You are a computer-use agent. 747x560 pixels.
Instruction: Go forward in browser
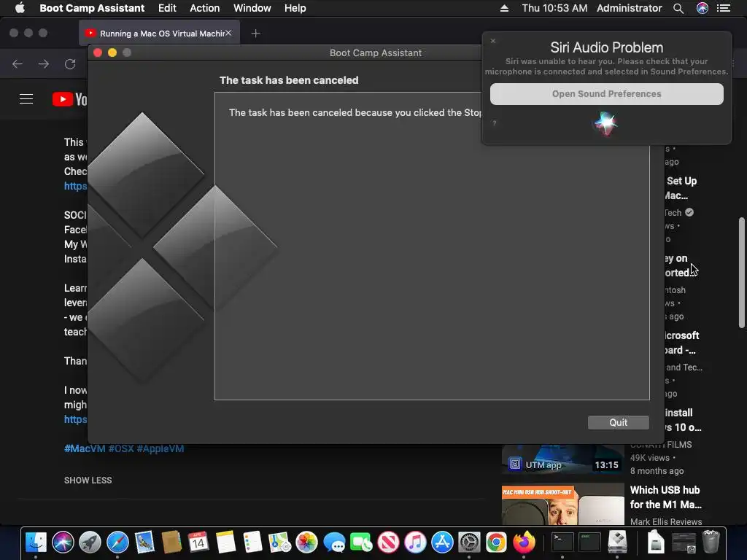(44, 64)
